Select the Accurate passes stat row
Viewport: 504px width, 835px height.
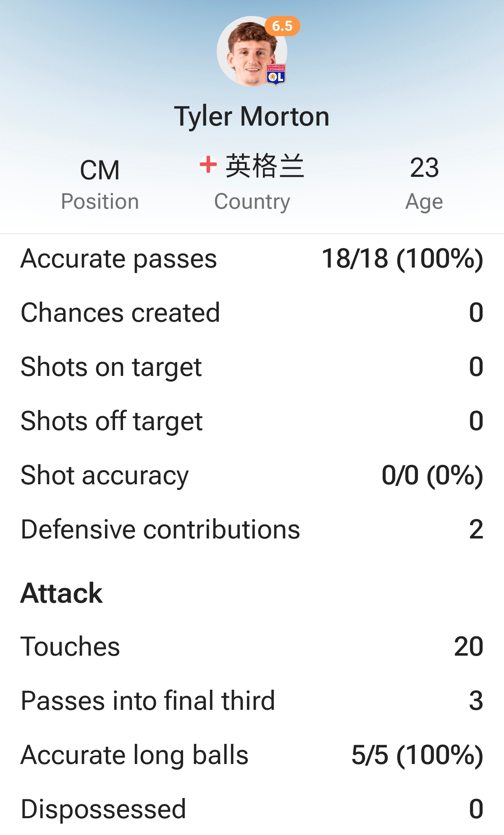point(252,258)
